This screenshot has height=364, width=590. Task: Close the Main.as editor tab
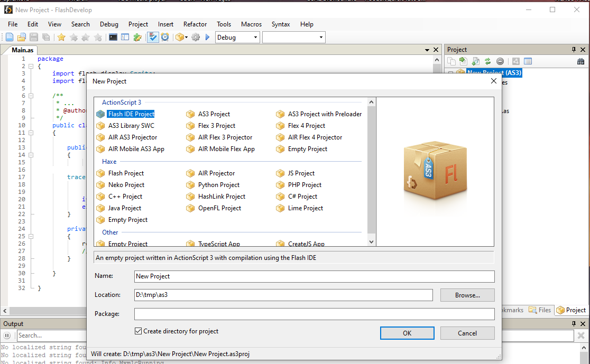pyautogui.click(x=436, y=50)
